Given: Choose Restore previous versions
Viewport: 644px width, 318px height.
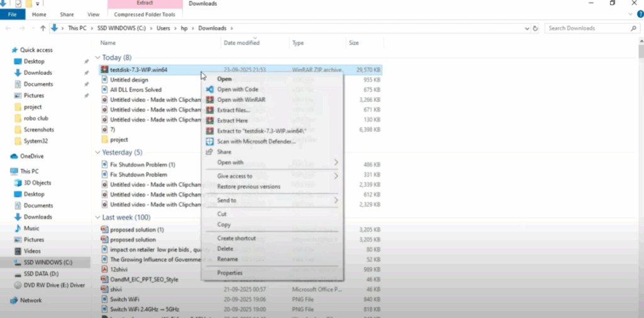Looking at the screenshot, I should [248, 187].
